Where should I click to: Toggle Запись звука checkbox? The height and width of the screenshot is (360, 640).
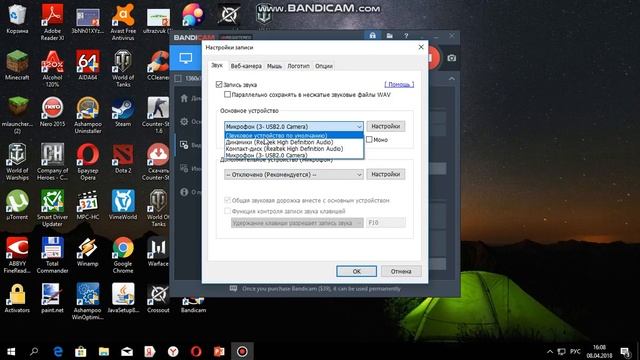click(219, 84)
